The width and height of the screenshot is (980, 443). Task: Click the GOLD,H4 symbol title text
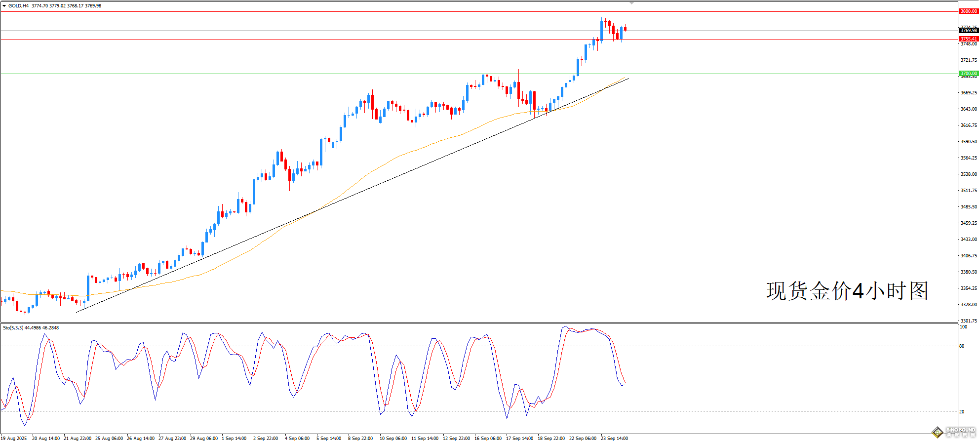19,6
